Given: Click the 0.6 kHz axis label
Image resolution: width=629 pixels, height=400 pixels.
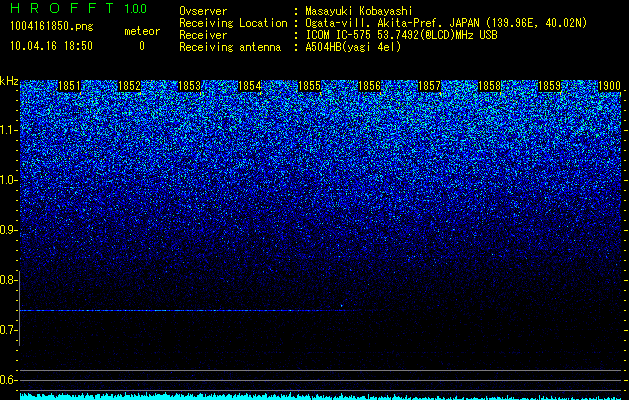Looking at the screenshot, I should click(9, 380).
